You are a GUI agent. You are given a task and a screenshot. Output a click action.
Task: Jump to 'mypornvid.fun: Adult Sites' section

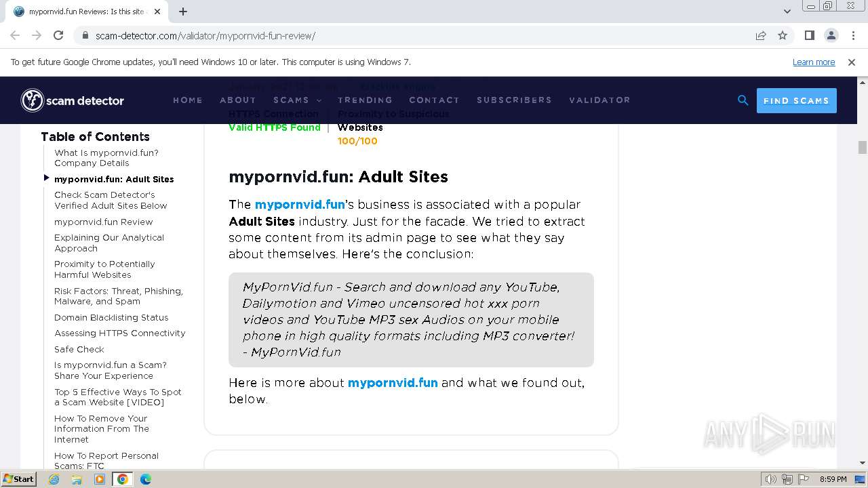114,179
